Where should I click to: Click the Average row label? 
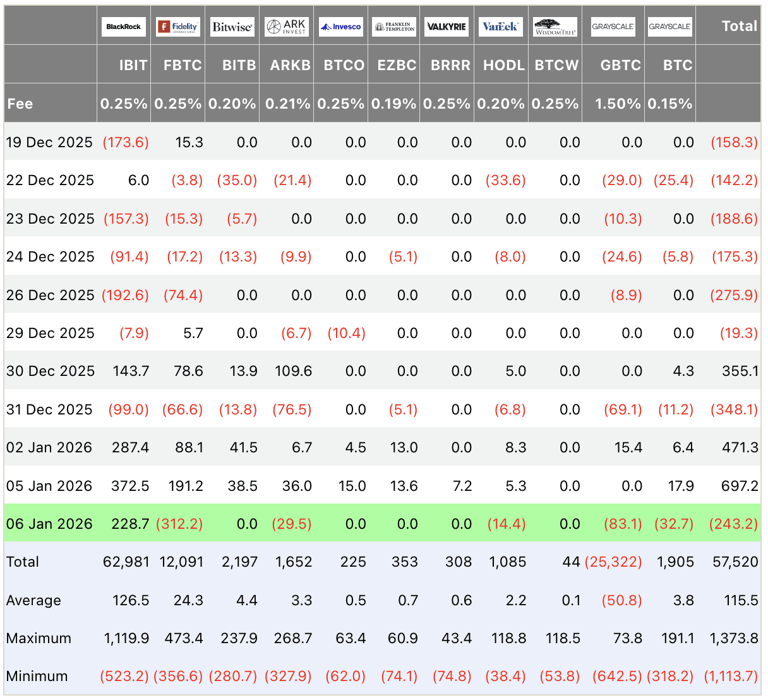[33, 600]
